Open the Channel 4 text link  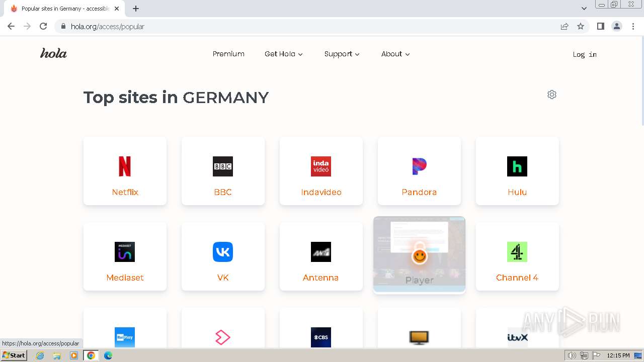tap(517, 278)
